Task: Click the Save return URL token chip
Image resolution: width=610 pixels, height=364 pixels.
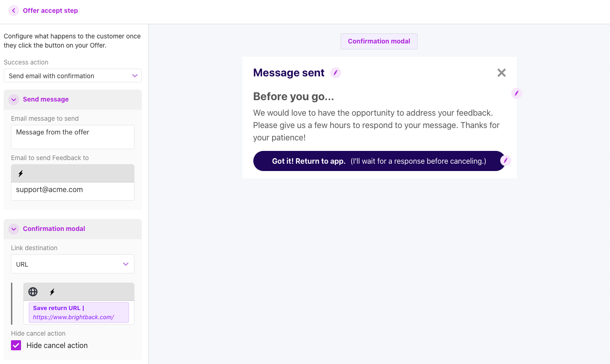Action: click(79, 313)
